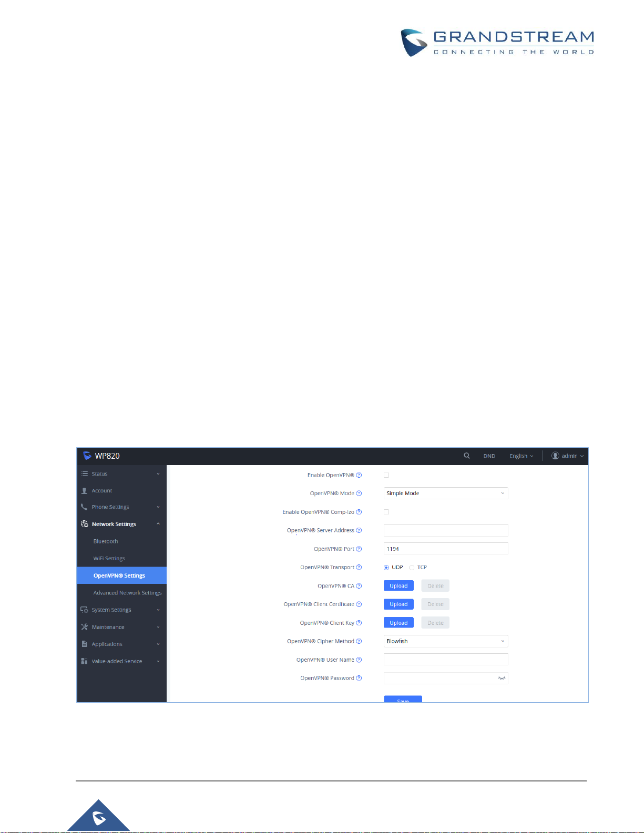Expand the System Settings chevron

pos(158,610)
